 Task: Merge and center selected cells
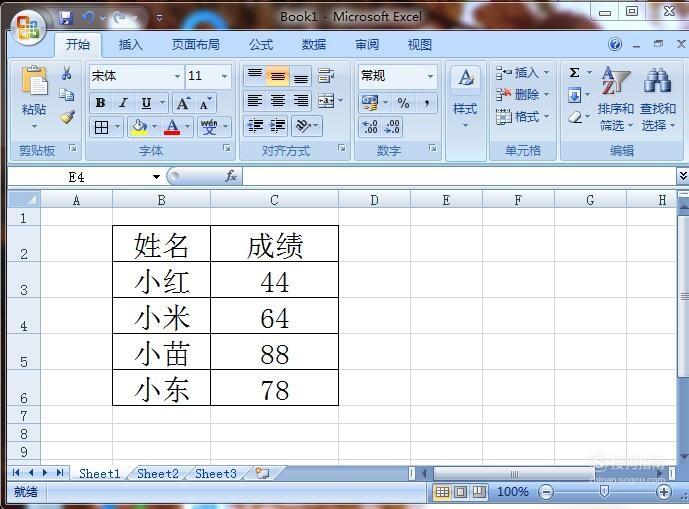(x=326, y=101)
